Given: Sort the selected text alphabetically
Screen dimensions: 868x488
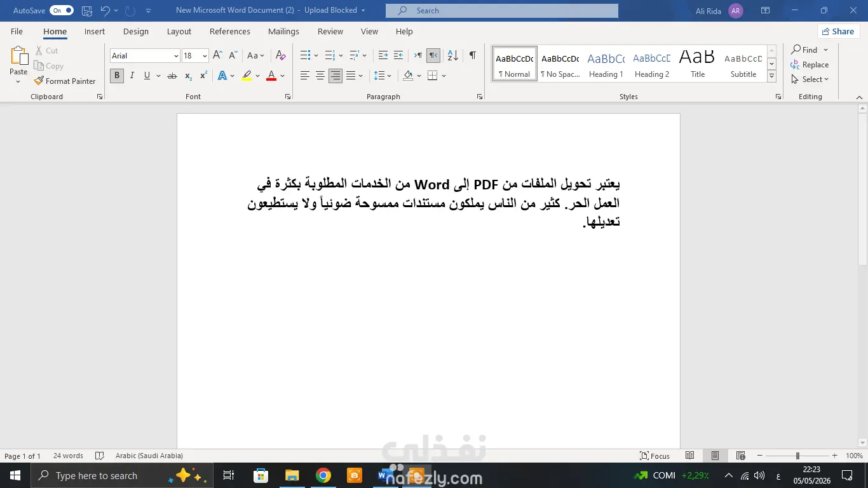Looking at the screenshot, I should point(453,56).
